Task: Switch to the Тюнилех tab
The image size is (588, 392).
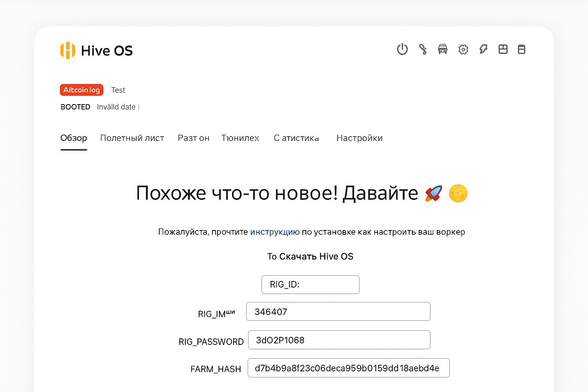Action: 240,138
